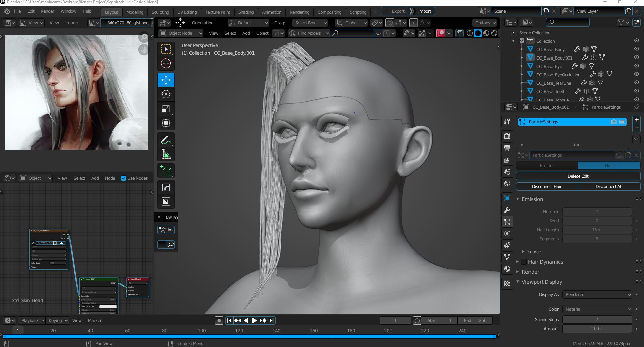
Task: Adjust Strand Steps value field
Action: 597,319
